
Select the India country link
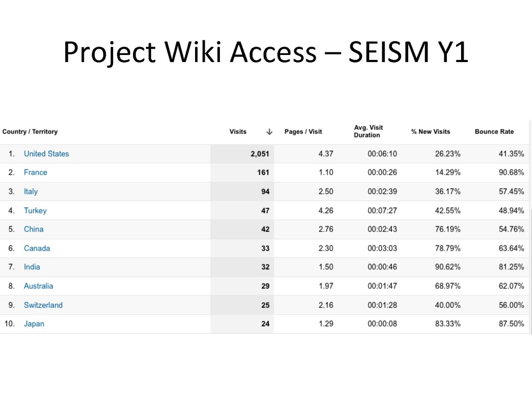point(32,267)
